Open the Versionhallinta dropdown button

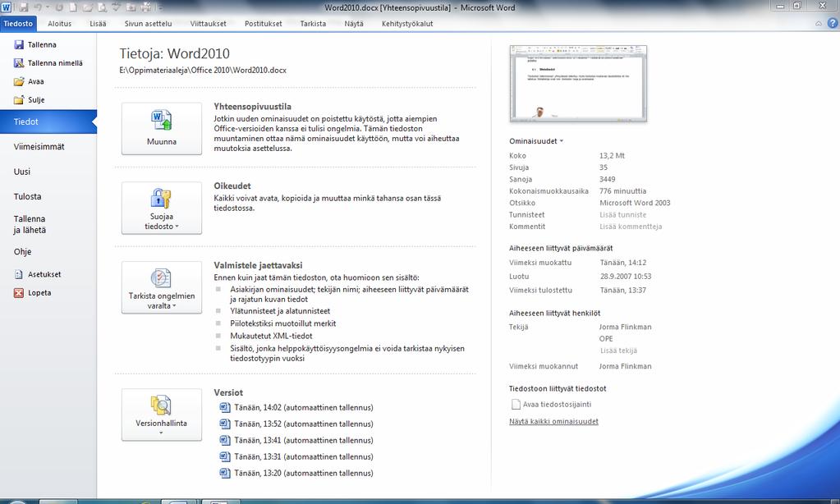162,415
